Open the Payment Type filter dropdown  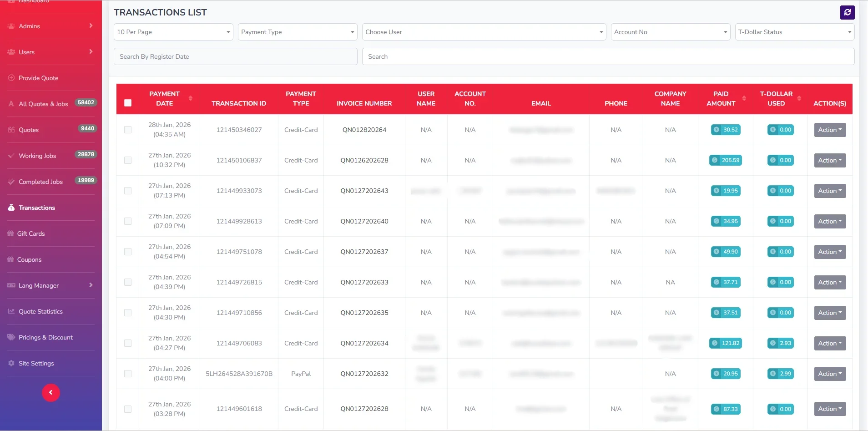(x=298, y=32)
